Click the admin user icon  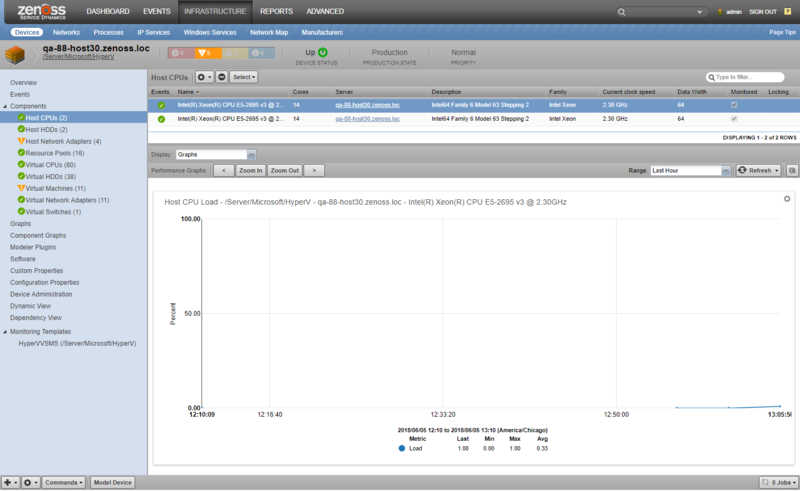point(720,12)
